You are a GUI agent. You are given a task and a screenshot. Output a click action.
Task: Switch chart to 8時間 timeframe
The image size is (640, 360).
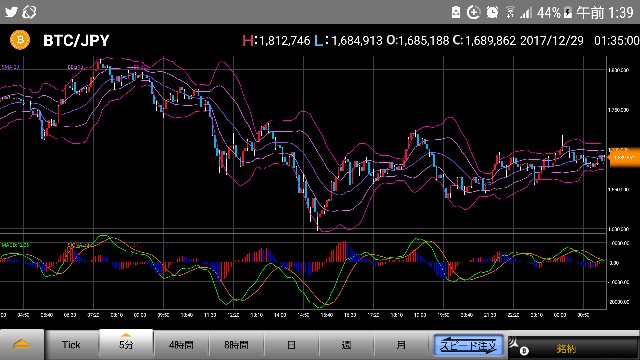tap(236, 344)
